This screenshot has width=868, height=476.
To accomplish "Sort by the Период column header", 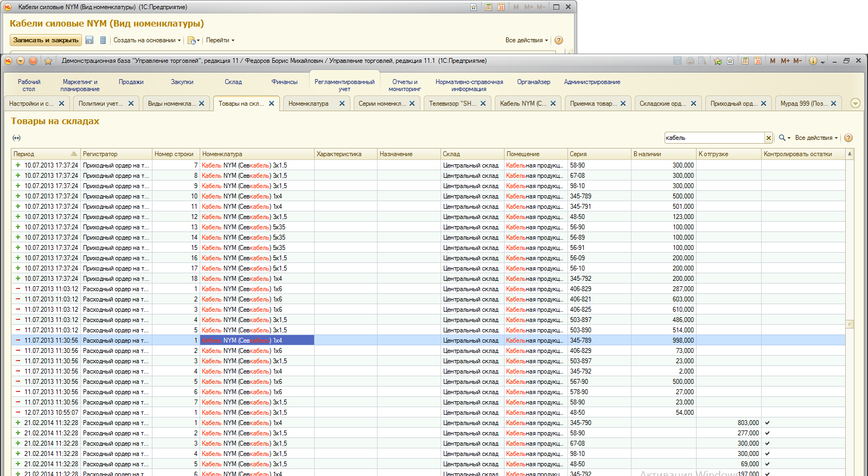I will [46, 154].
